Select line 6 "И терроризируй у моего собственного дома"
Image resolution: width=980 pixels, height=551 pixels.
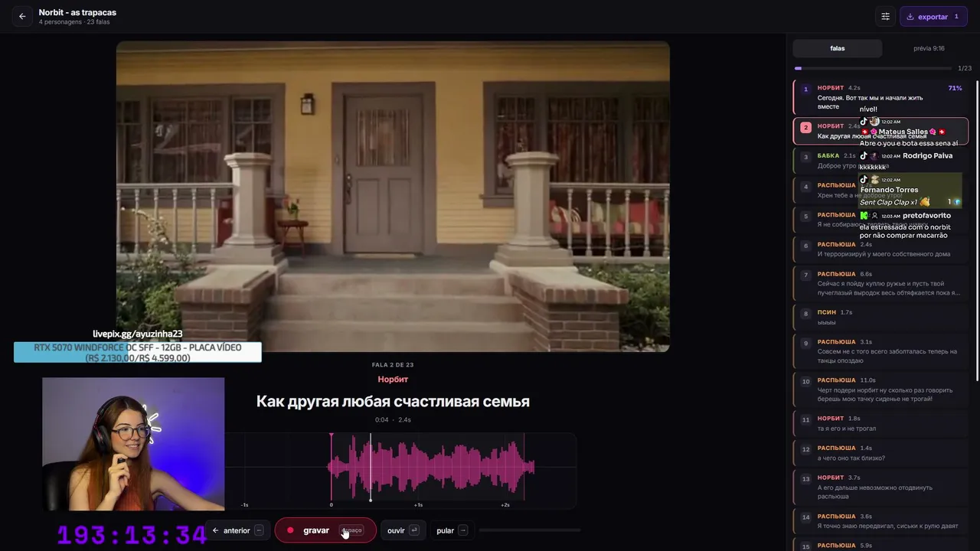tap(880, 249)
